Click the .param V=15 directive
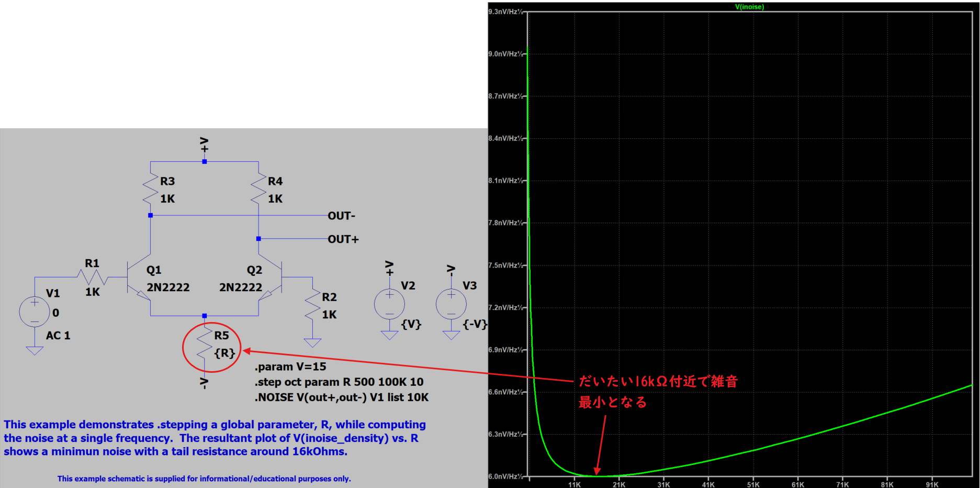Image resolution: width=980 pixels, height=488 pixels. [290, 367]
